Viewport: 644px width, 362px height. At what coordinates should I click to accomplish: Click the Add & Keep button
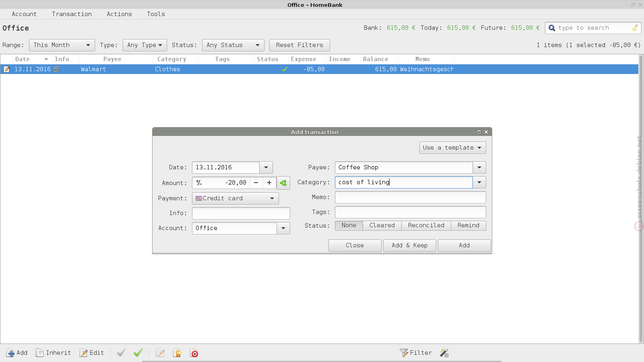tap(409, 245)
